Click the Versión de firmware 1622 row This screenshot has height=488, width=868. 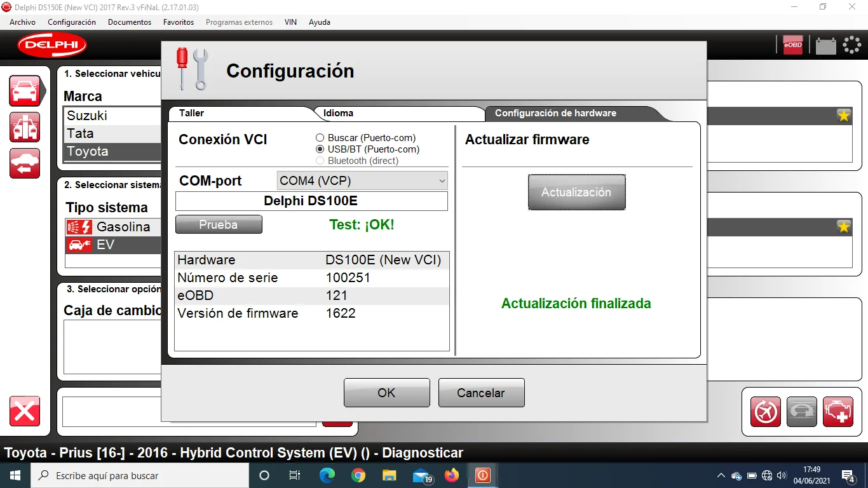tap(311, 313)
